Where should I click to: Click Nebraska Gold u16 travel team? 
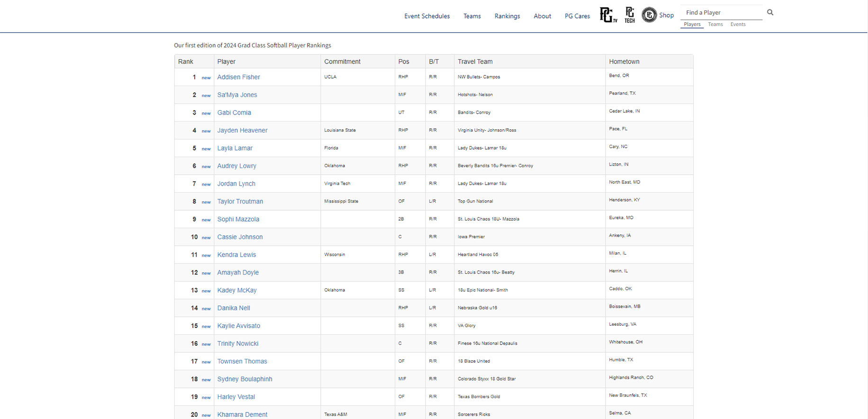pyautogui.click(x=477, y=307)
